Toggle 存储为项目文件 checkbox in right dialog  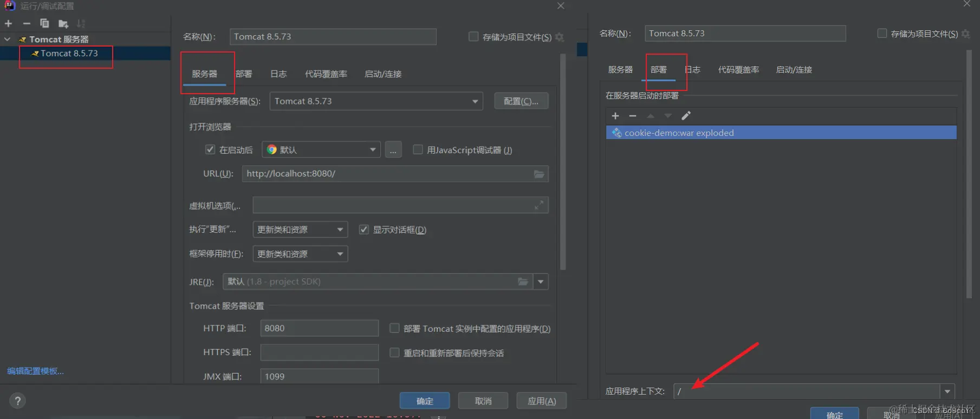pos(882,33)
